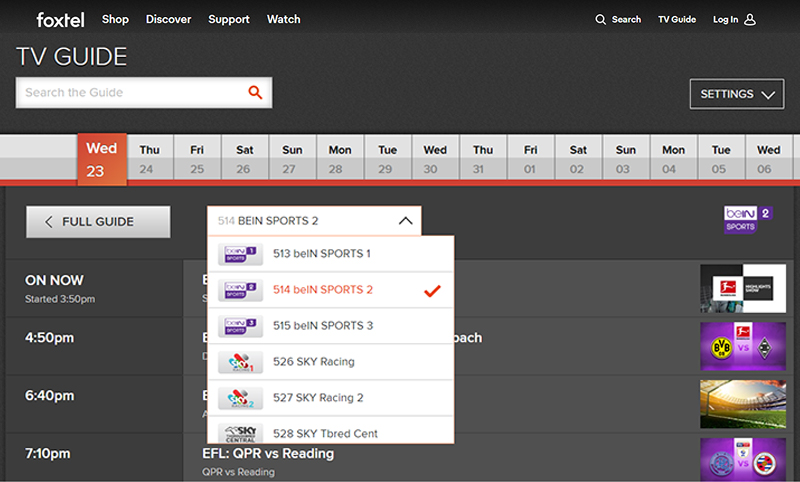The width and height of the screenshot is (800, 482).
Task: Select the Thu 24 date tab
Action: pyautogui.click(x=150, y=157)
